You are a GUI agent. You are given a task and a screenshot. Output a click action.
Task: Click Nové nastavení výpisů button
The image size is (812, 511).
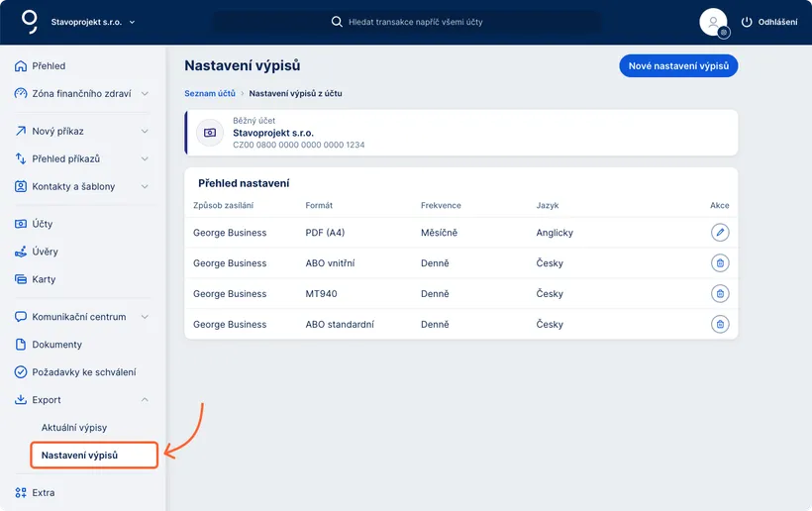coord(678,66)
